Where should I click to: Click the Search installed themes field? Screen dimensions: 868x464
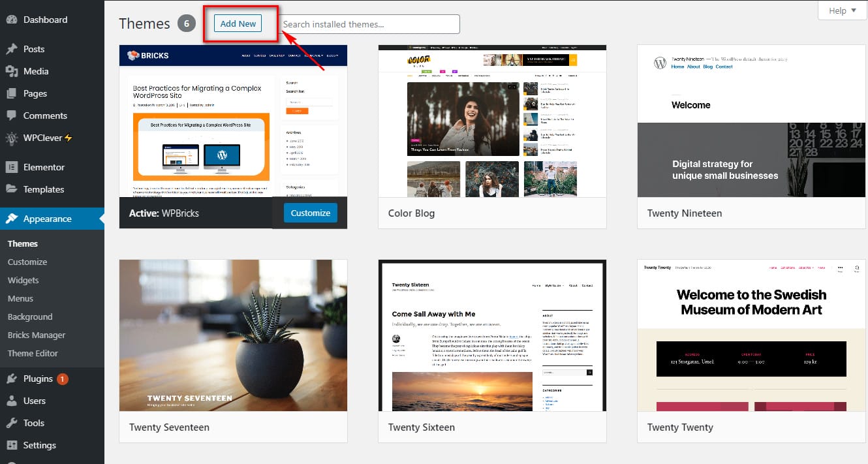pos(370,24)
